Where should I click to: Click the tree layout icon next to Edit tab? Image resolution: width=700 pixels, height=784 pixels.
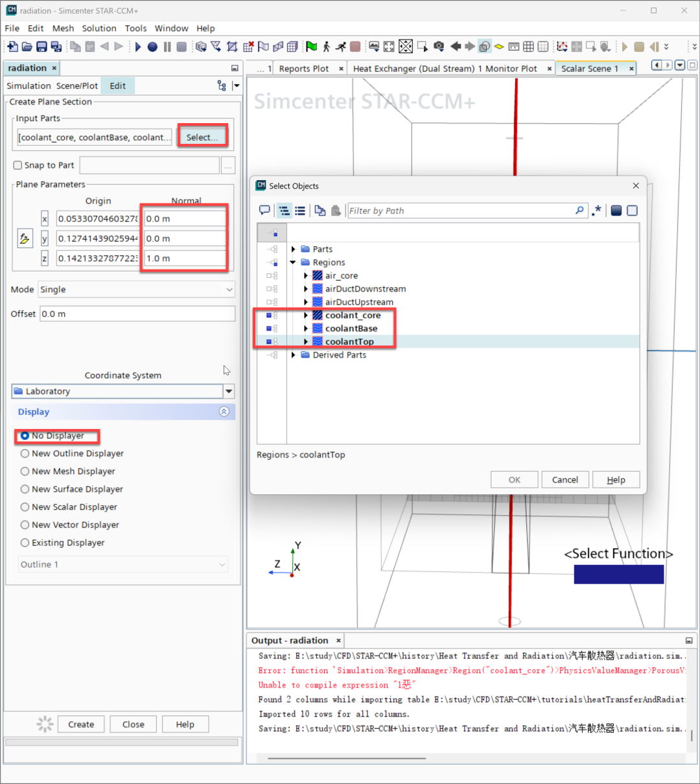(222, 86)
